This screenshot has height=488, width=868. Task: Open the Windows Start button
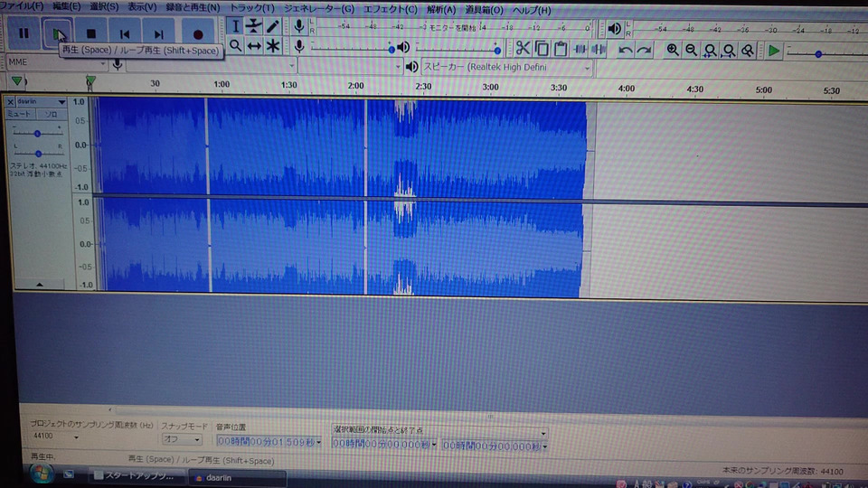point(42,474)
